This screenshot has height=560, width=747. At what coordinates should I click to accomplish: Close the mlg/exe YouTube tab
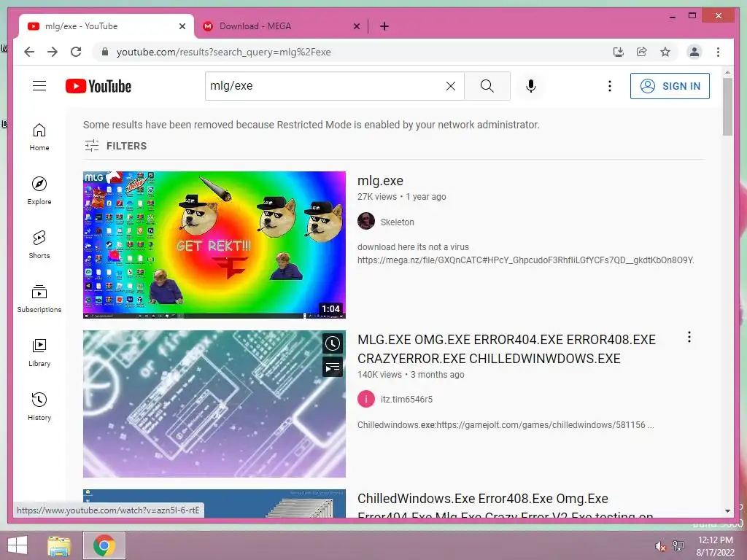tap(182, 26)
